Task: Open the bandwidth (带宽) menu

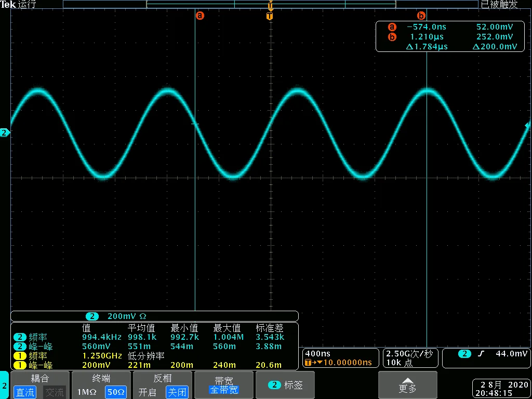Action: 223,385
